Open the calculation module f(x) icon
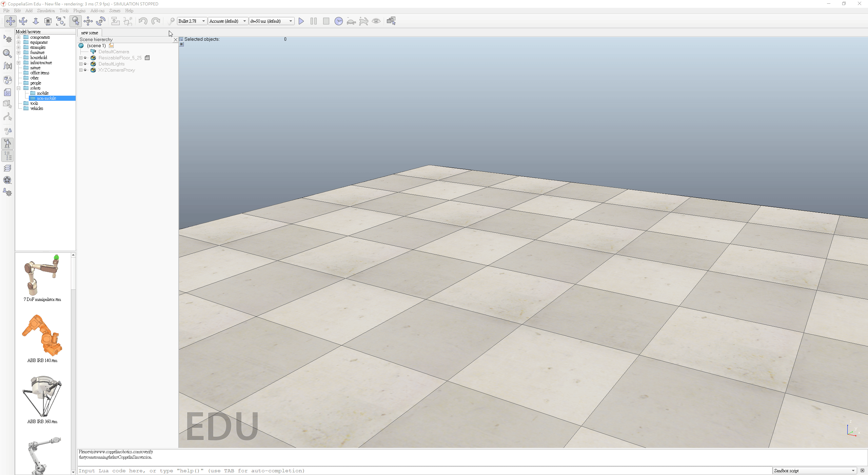Screen dimensions: 868x475 7,66
